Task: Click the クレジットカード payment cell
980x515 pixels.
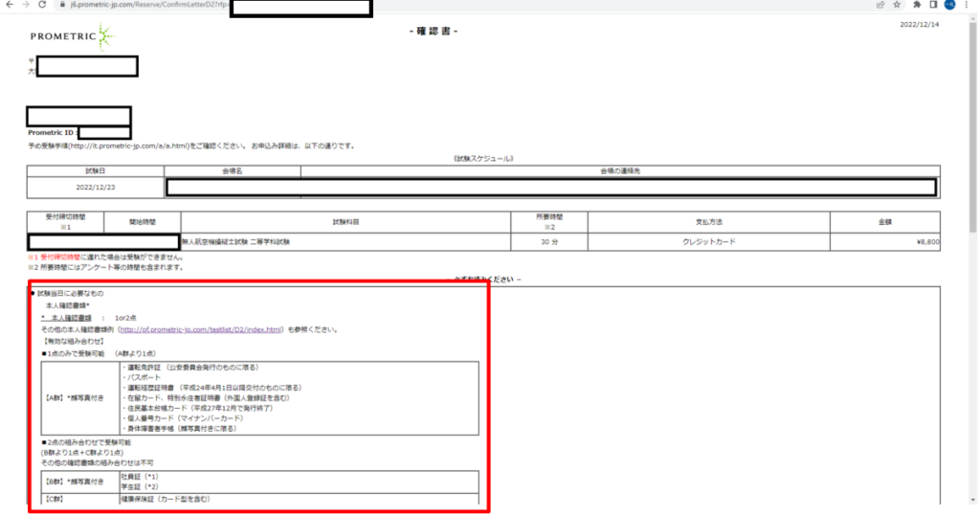Action: coord(709,241)
